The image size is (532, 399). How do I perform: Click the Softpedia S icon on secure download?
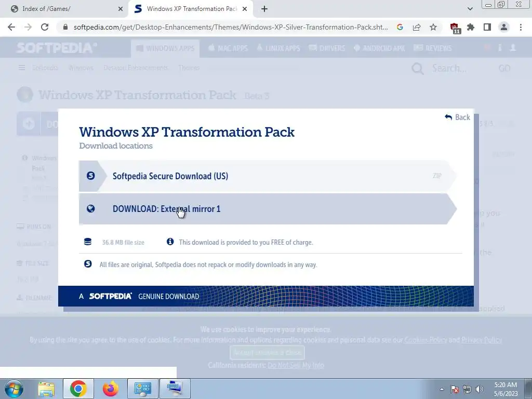coord(90,176)
